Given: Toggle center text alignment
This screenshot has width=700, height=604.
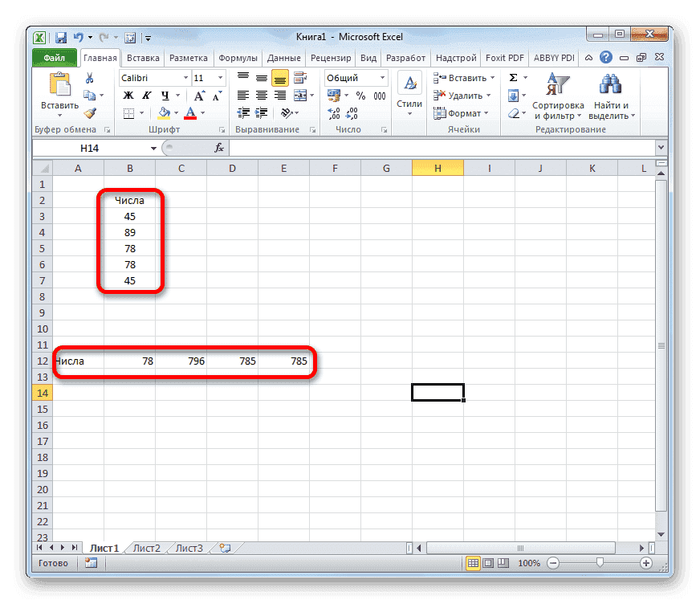Looking at the screenshot, I should tap(261, 96).
